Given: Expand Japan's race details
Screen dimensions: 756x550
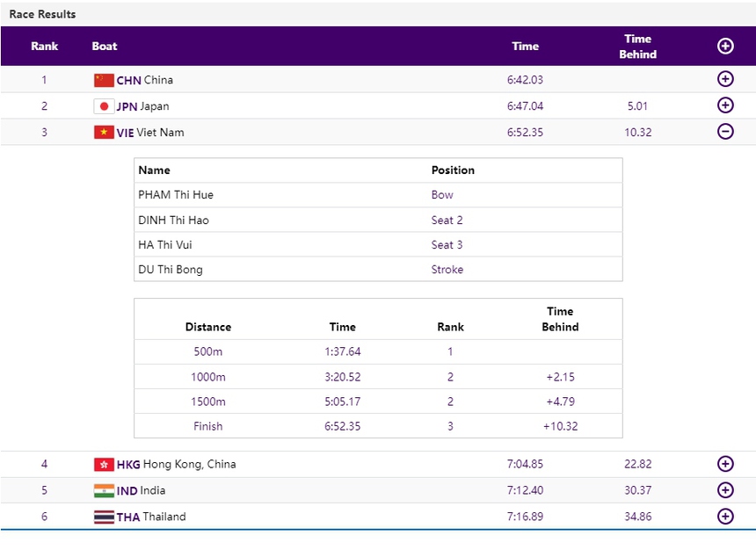Looking at the screenshot, I should tap(725, 105).
